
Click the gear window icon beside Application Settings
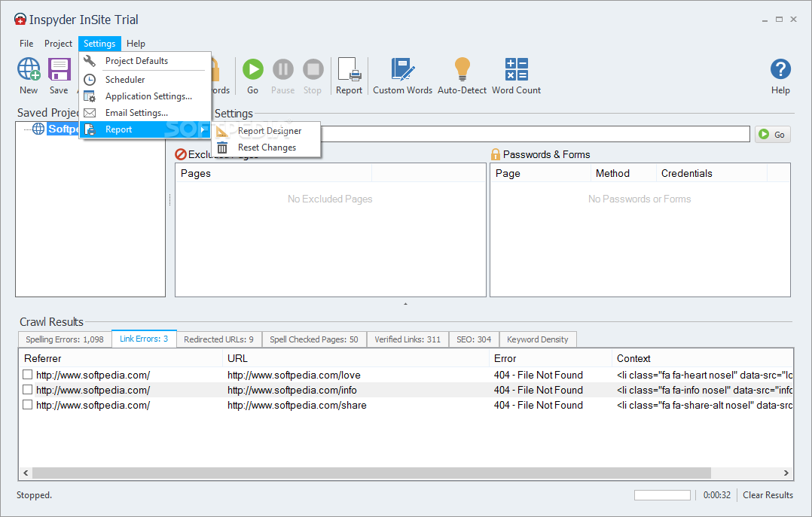[x=90, y=96]
